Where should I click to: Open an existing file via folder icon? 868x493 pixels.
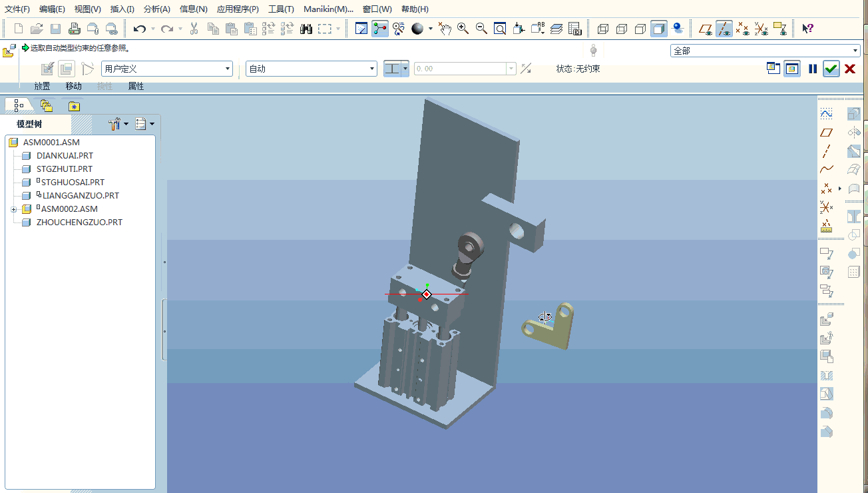click(37, 29)
